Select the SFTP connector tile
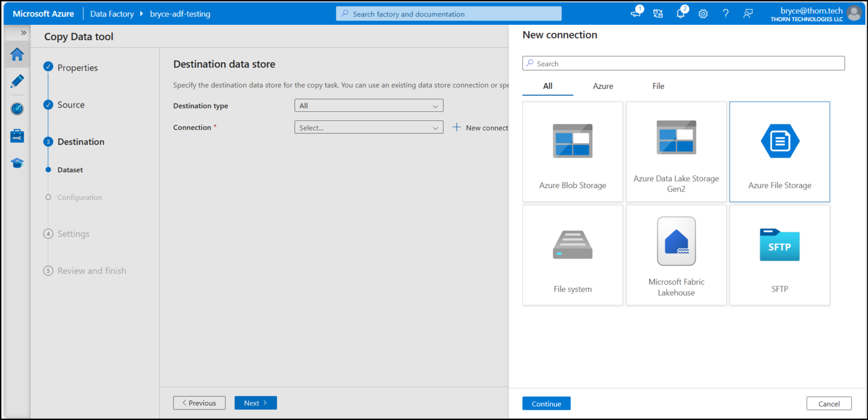 pos(780,255)
